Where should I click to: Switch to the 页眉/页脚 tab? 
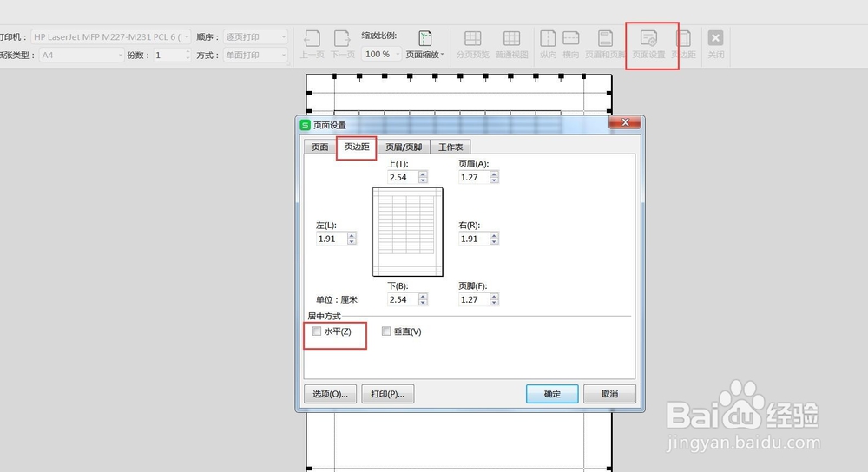(404, 147)
